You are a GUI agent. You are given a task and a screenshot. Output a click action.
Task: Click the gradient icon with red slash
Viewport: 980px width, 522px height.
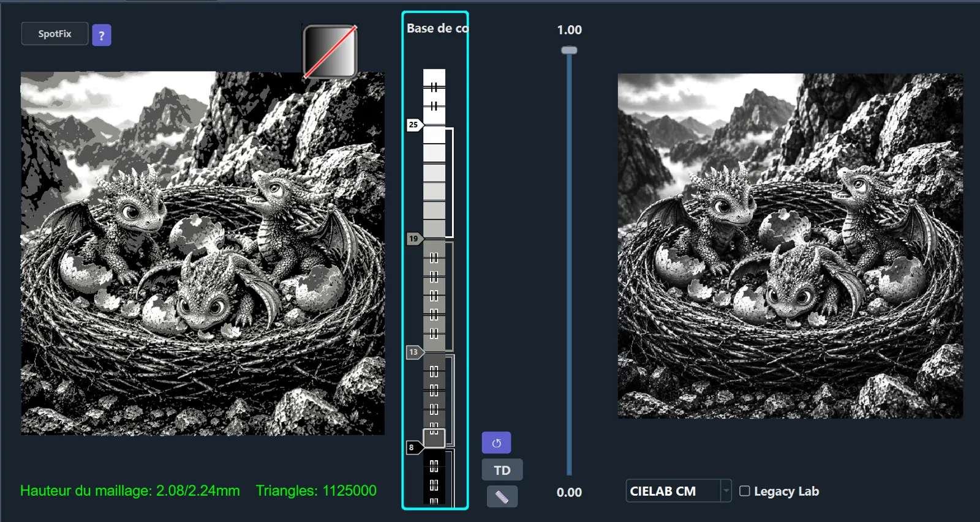[x=330, y=51]
